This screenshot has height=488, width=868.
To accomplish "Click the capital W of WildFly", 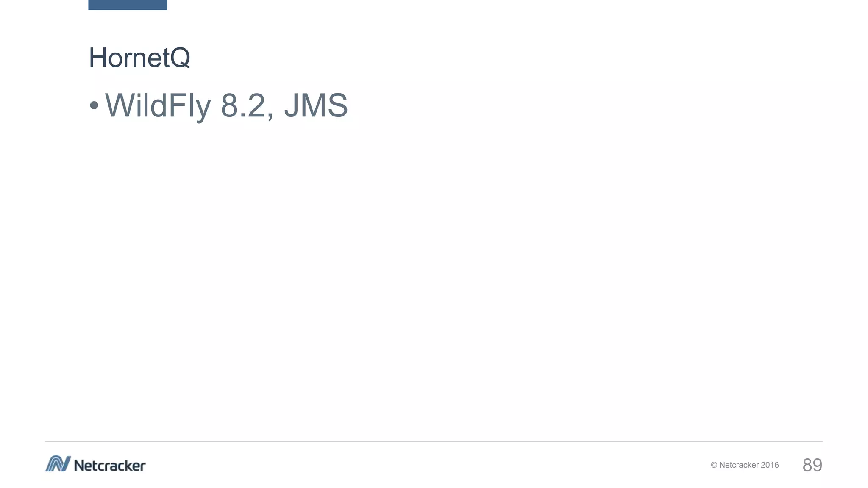I will (121, 105).
